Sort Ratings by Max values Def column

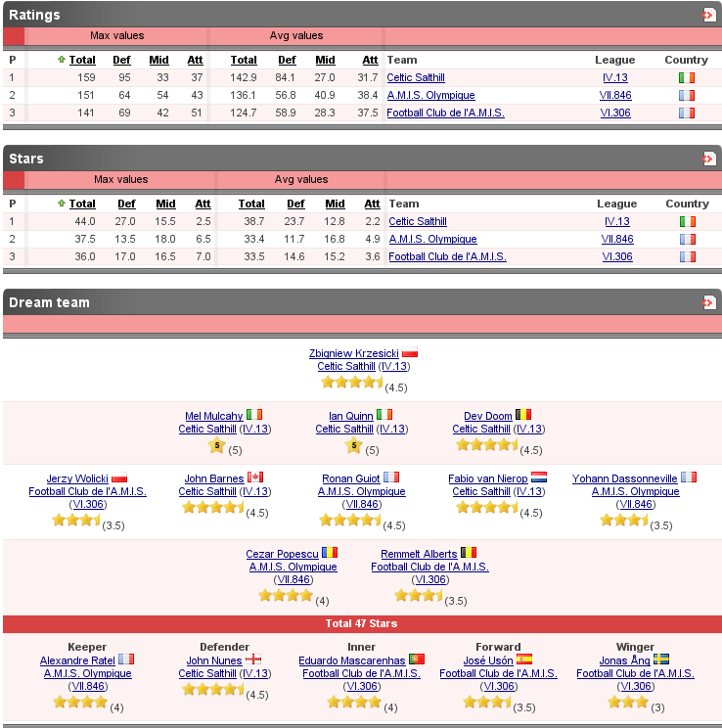coord(121,60)
